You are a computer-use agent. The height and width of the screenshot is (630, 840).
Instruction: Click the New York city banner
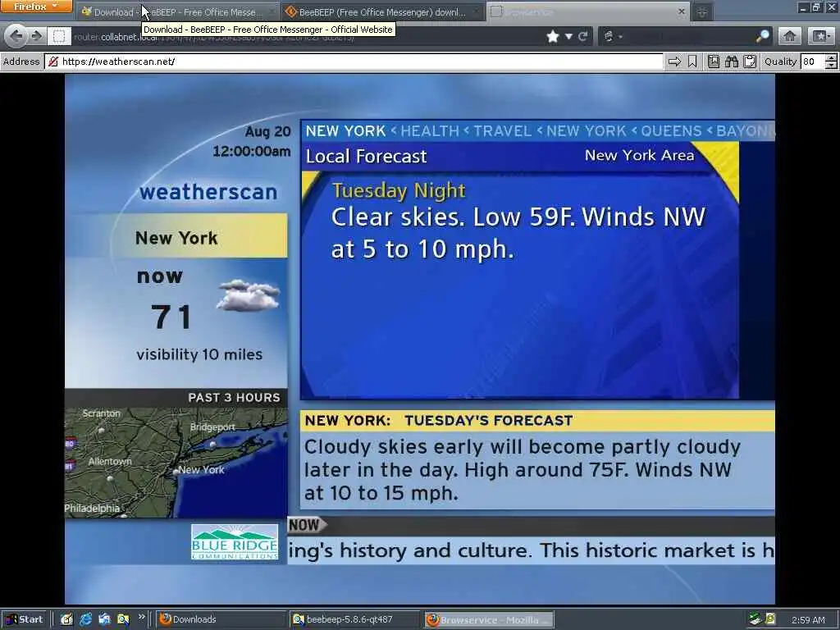tap(177, 237)
